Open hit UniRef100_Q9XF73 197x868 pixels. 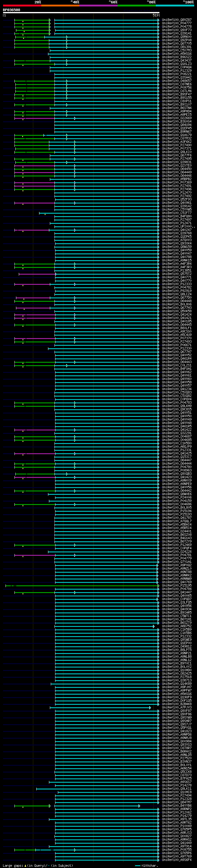(x=177, y=30)
